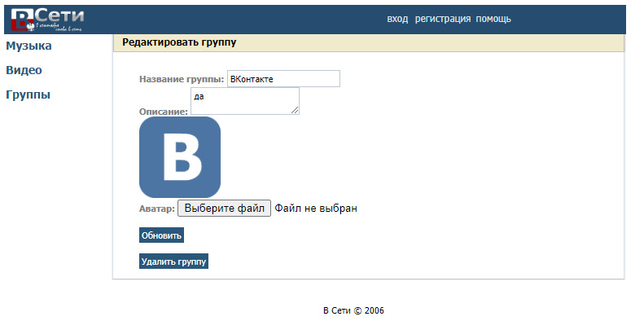Click the Файл не выбран text
Viewport: 644px width, 334px height.
point(316,209)
